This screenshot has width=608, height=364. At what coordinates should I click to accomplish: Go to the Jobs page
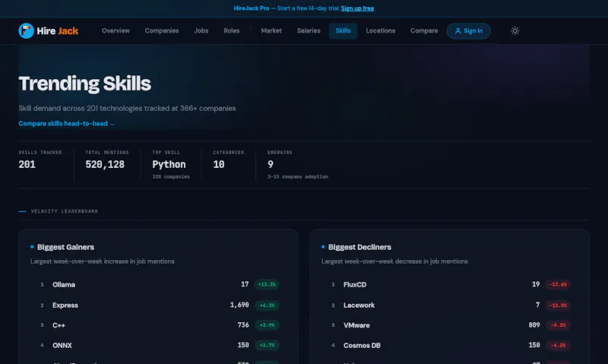201,30
